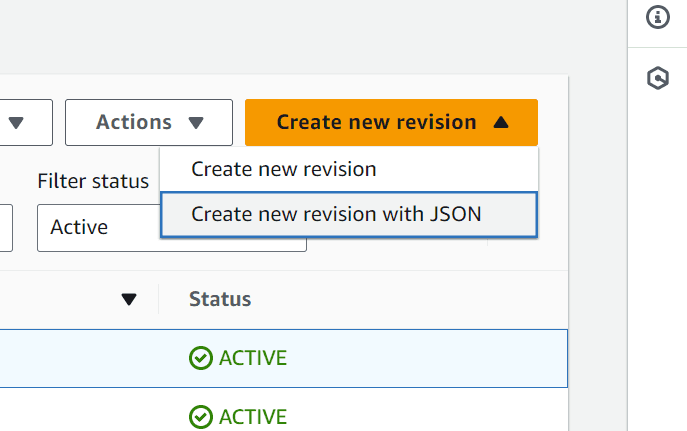Click green check icon in second ACTIVE row
Image resolution: width=687 pixels, height=431 pixels.
pos(200,416)
